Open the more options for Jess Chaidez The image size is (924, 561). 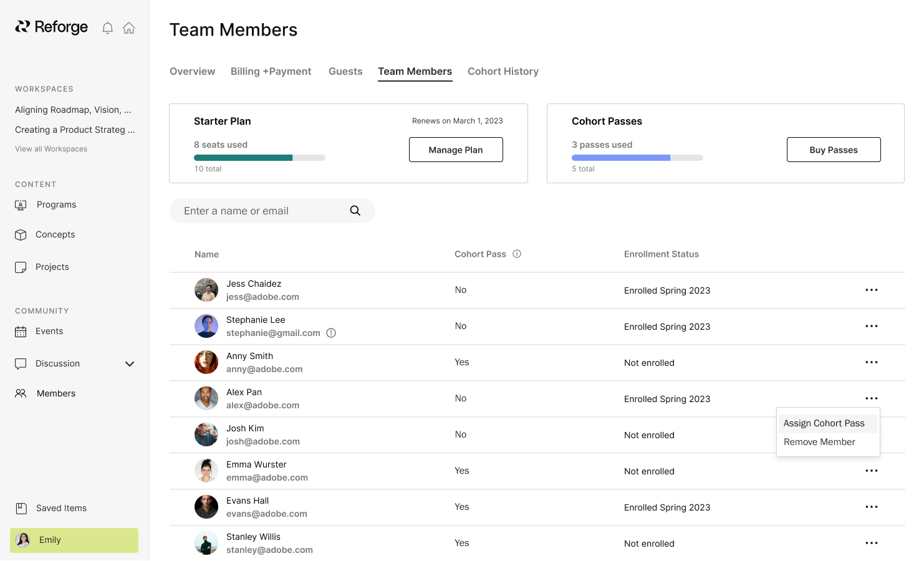[872, 290]
